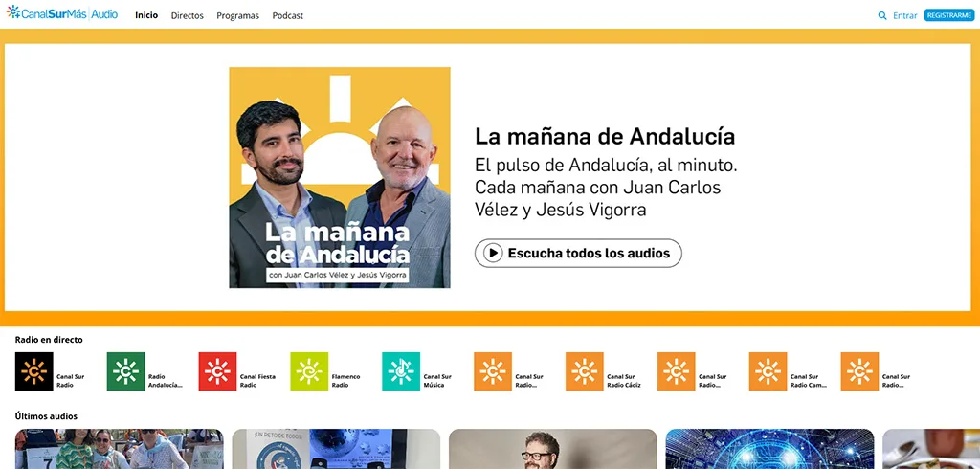Switch to the Podcast section
This screenshot has height=469, width=980.
coord(287,15)
